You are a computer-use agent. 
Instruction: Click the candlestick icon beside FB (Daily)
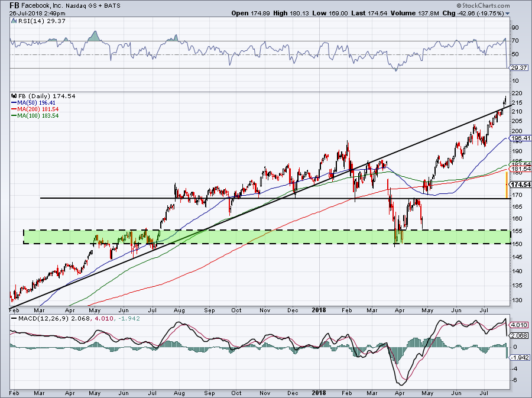(14, 96)
